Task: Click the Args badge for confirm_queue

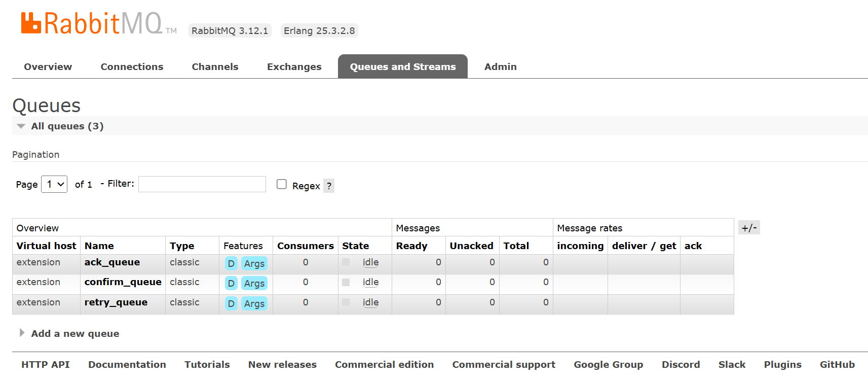Action: tap(254, 283)
